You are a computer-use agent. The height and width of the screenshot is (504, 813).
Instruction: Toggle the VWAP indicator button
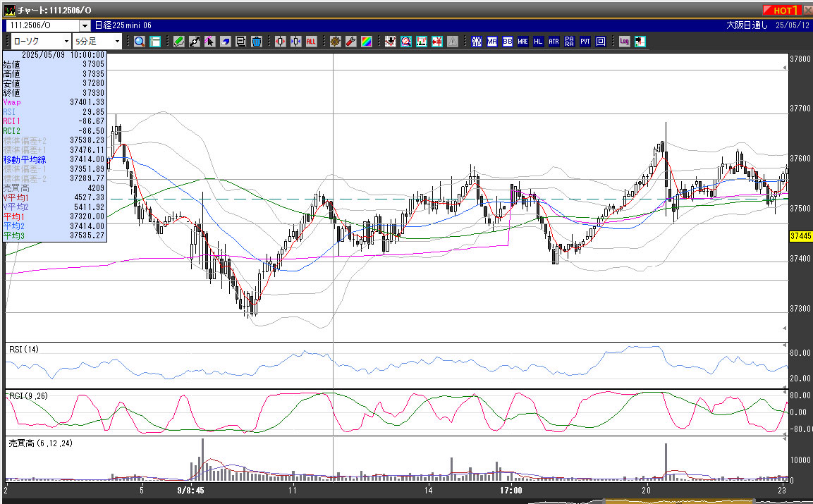coord(477,42)
